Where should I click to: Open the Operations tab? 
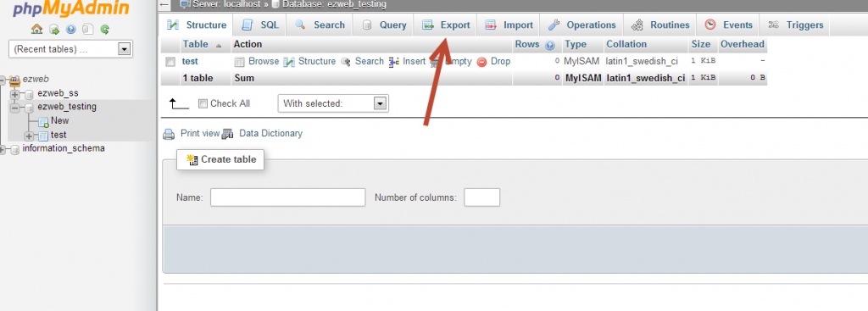pos(581,25)
